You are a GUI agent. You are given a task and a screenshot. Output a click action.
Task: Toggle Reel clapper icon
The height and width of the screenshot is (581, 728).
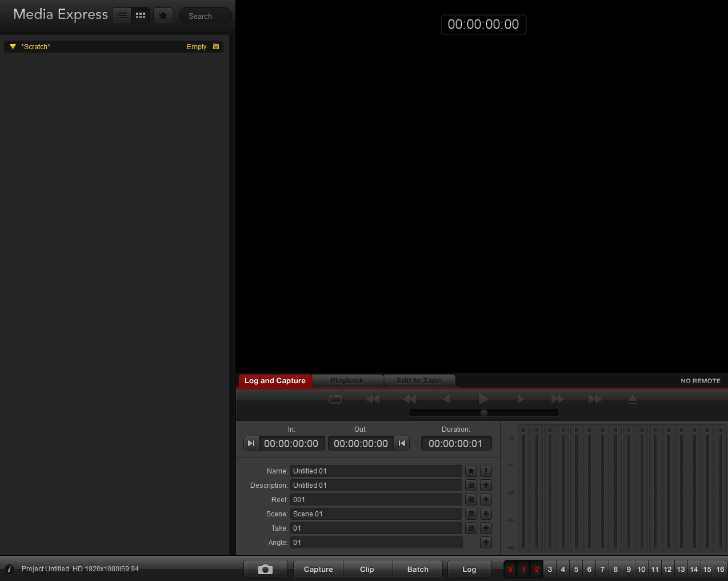tap(471, 500)
